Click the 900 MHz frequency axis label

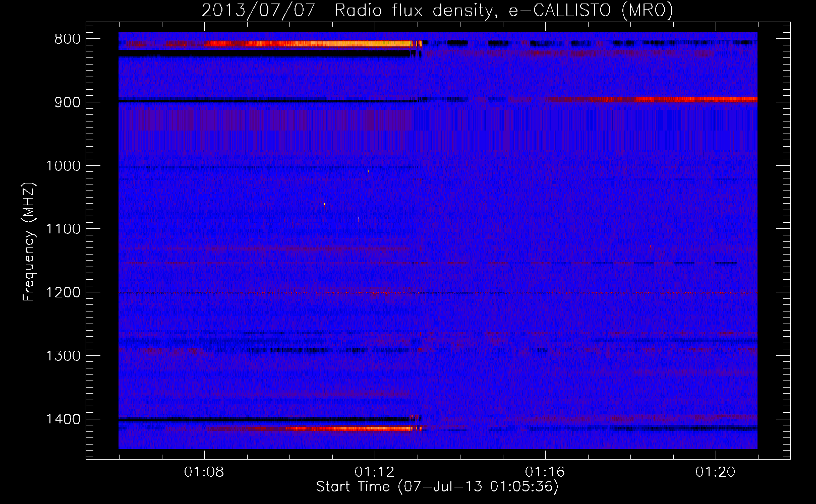coord(67,102)
